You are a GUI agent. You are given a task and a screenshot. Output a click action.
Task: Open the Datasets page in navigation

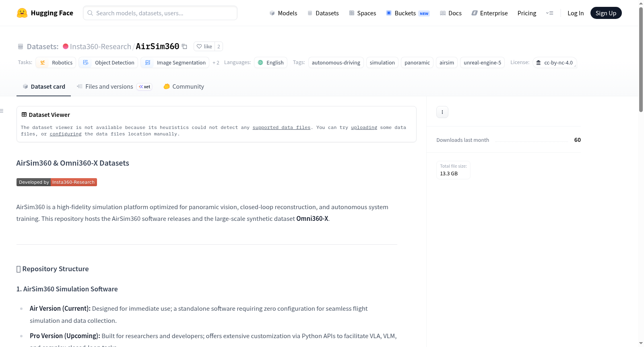(x=323, y=13)
